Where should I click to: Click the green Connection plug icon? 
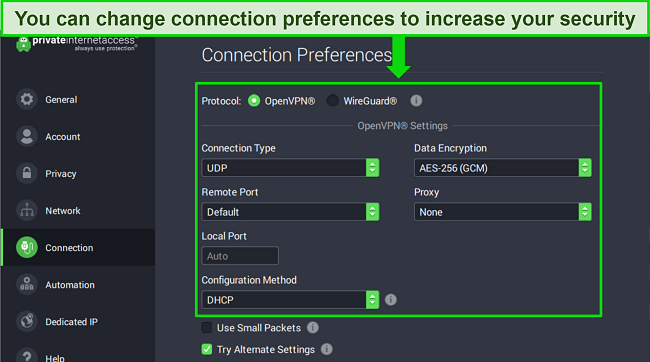pos(27,248)
